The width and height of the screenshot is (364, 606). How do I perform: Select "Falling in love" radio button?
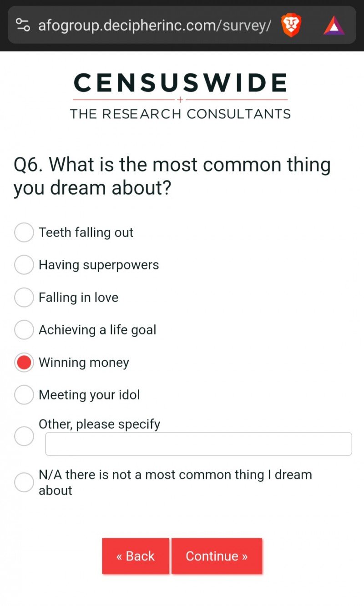(x=24, y=298)
